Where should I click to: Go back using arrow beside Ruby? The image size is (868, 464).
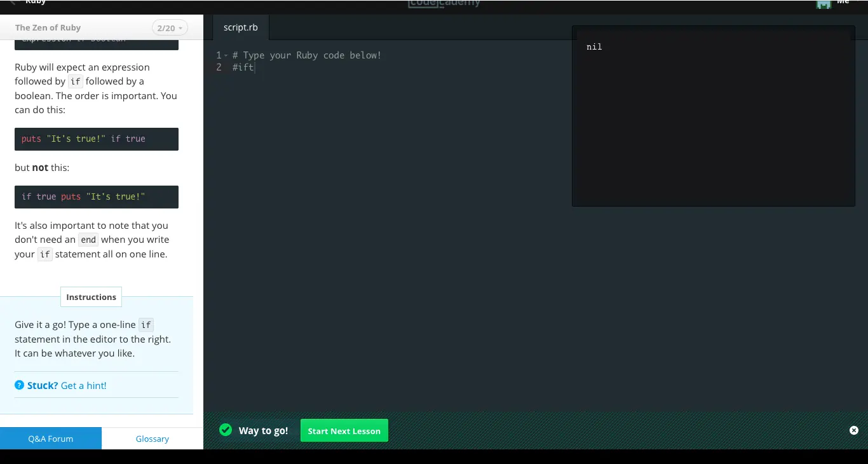pos(13,3)
